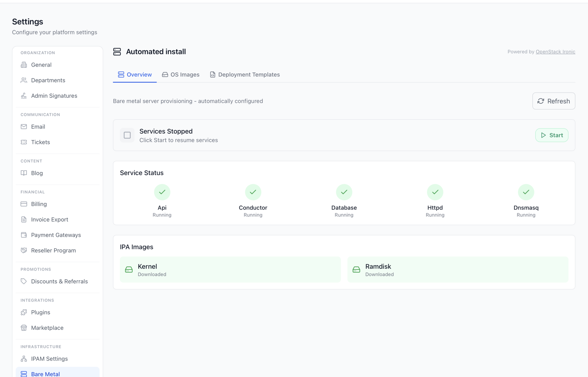Open Billing settings

pyautogui.click(x=58, y=204)
